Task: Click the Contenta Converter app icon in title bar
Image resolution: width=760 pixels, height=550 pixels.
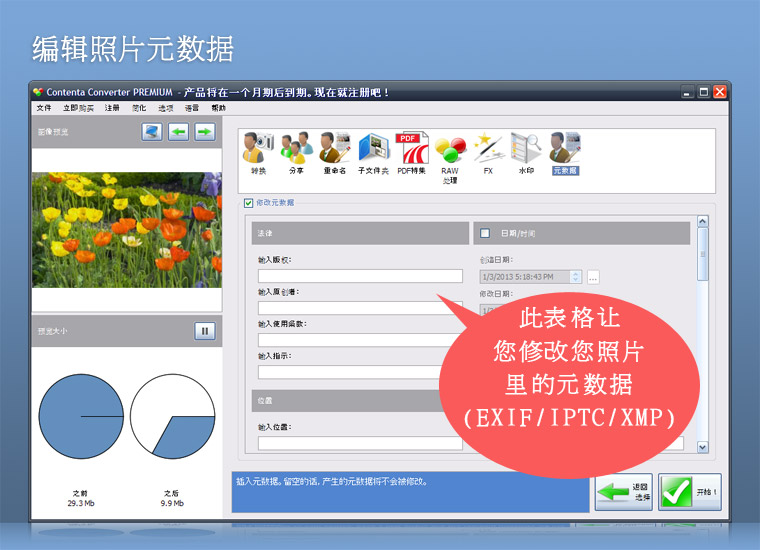Action: (38, 92)
